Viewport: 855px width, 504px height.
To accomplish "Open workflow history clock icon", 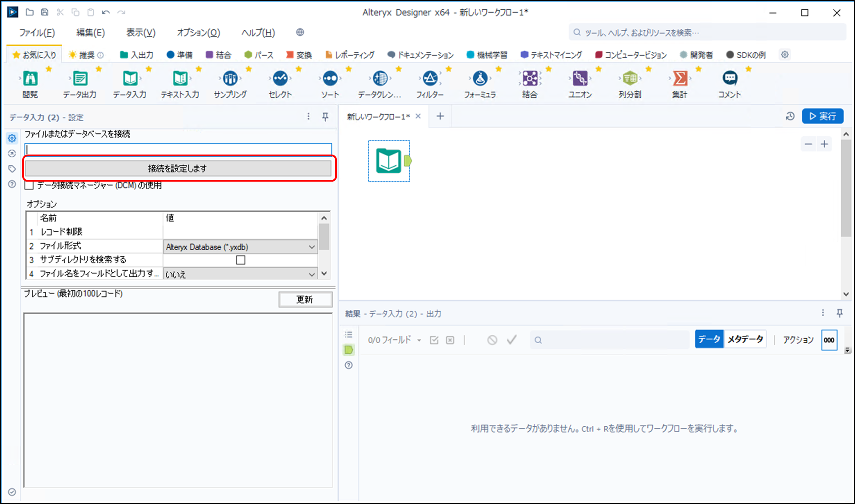I will click(790, 116).
